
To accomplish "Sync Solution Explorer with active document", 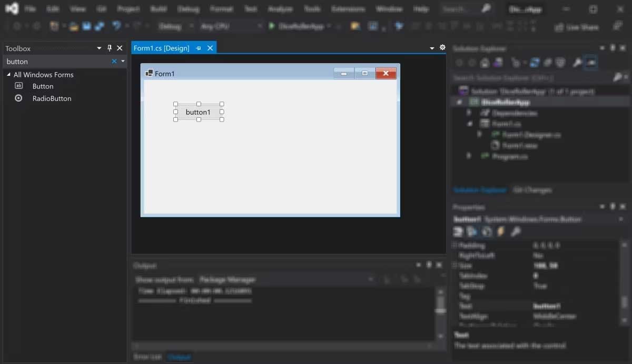I will [534, 62].
